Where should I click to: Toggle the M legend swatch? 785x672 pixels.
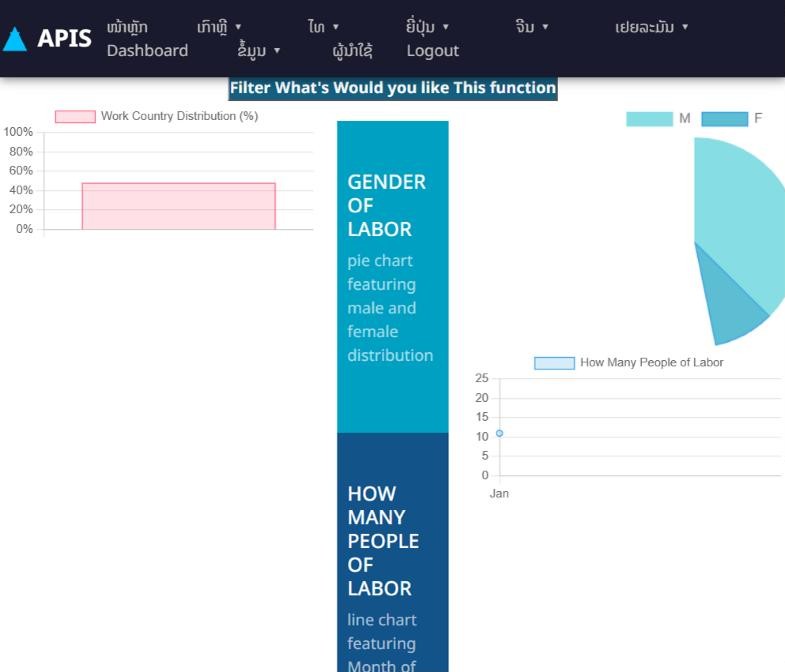pyautogui.click(x=649, y=119)
